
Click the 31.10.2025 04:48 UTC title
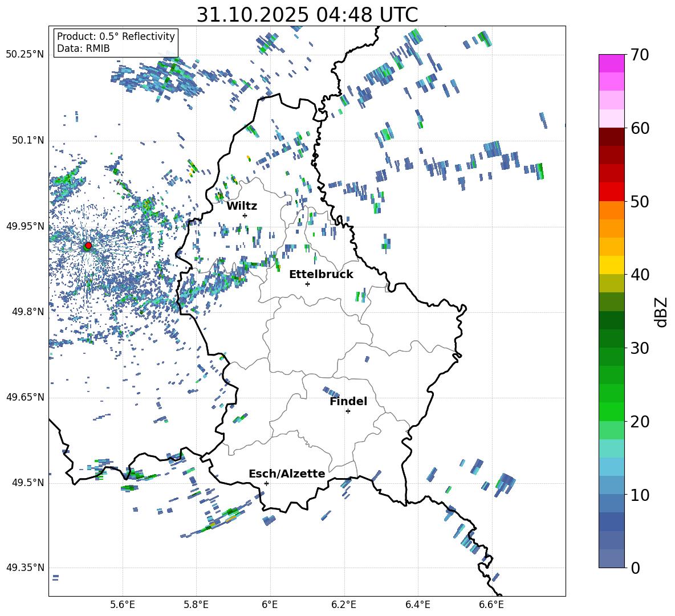tap(307, 15)
